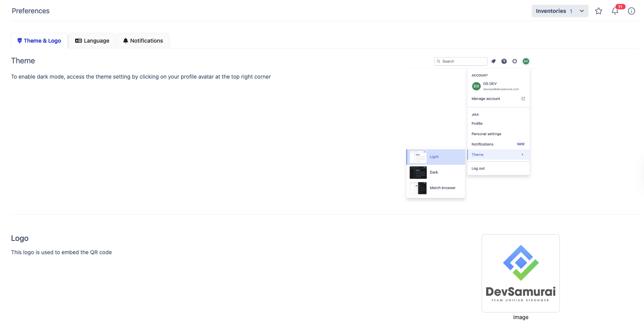644x334 pixels.
Task: Click the external link icon beside Manage account
Action: pos(523,99)
